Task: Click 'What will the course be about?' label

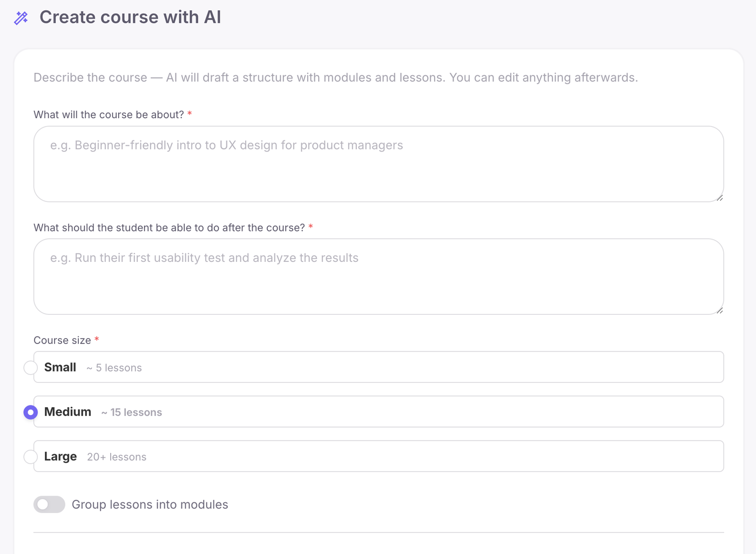Action: tap(109, 114)
